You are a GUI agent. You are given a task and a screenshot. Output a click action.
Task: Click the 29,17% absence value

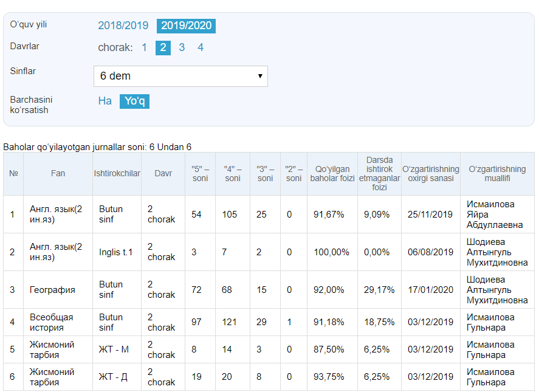[379, 290]
